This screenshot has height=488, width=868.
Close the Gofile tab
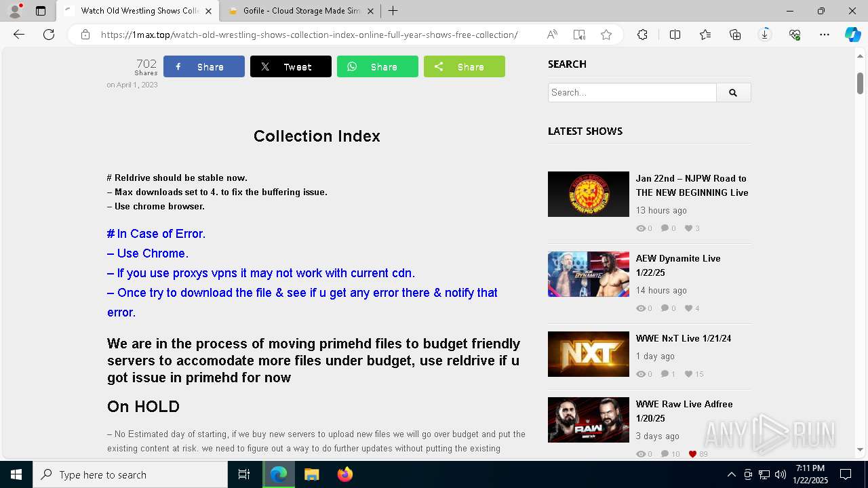[x=370, y=11]
